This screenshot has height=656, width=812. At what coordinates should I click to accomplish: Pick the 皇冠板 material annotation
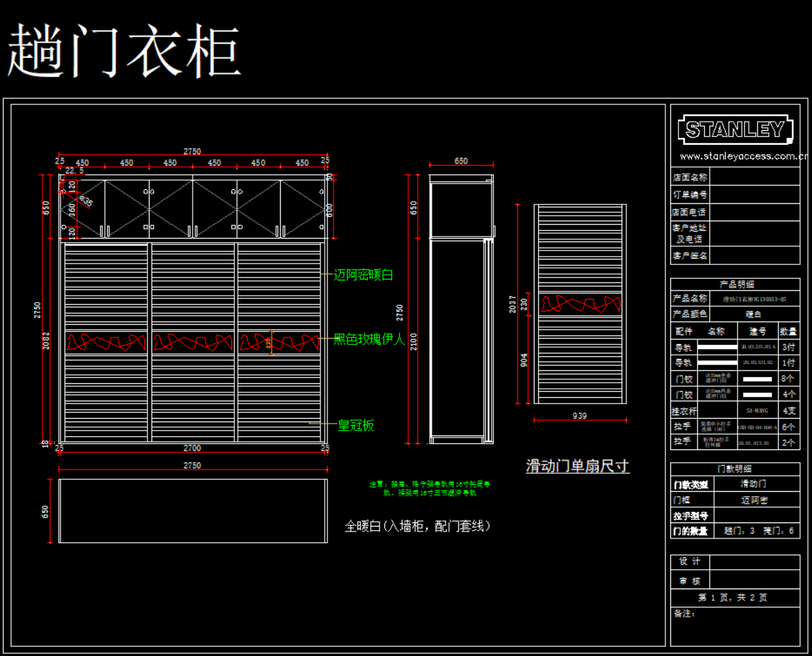coord(355,425)
